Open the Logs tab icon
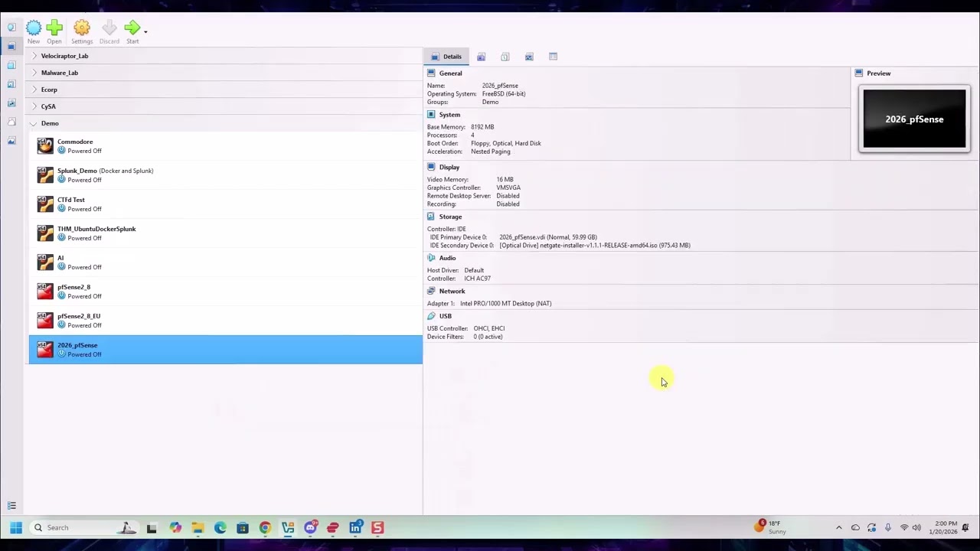Screen dimensions: 980x551 [505, 57]
